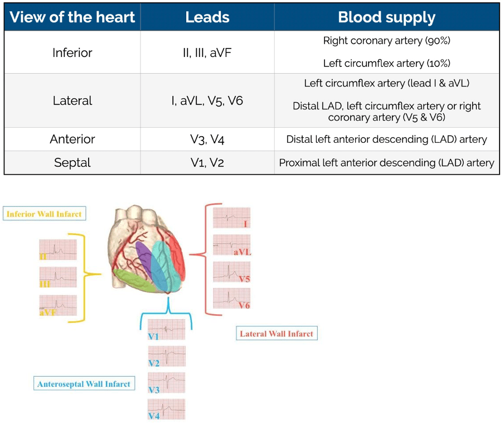Click the lead II ECG thumbnail

58,250
